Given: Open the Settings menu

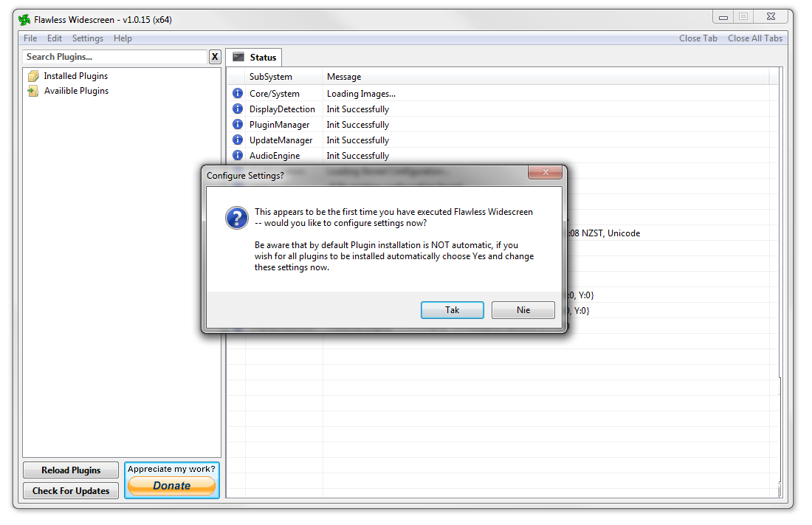Looking at the screenshot, I should pos(88,38).
